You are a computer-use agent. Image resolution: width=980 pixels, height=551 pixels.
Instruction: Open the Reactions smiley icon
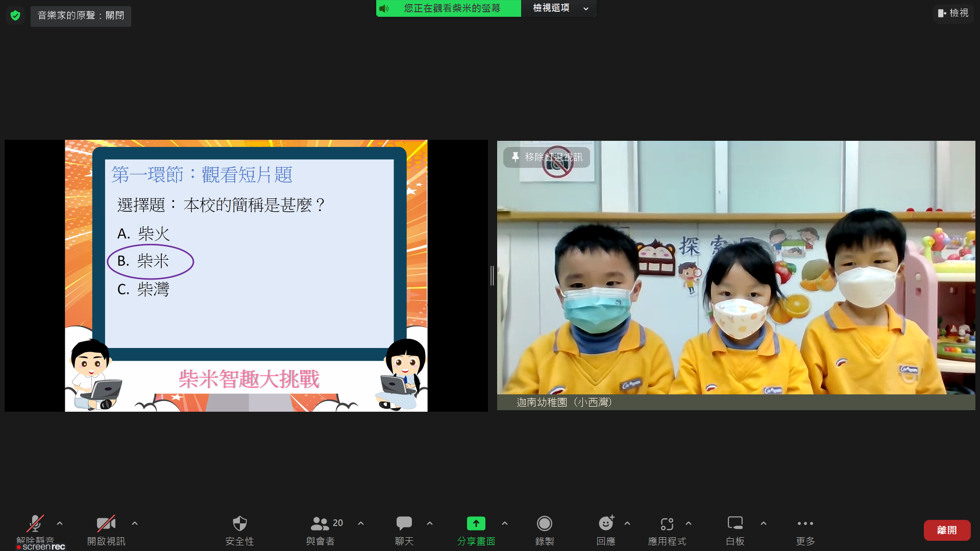(606, 524)
